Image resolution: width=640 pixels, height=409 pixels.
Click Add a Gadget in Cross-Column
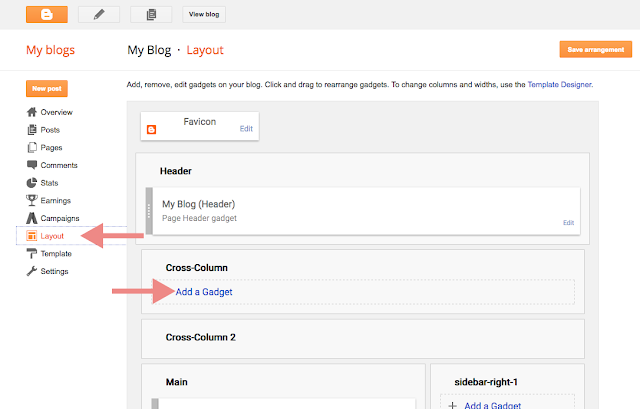coord(205,292)
